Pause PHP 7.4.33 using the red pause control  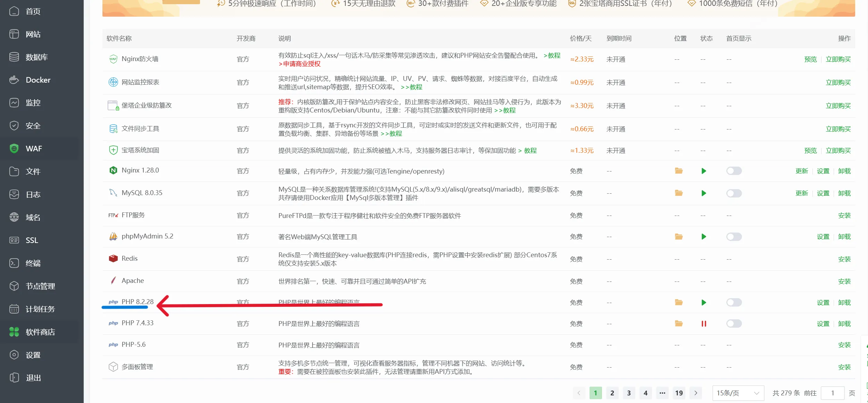tap(704, 324)
